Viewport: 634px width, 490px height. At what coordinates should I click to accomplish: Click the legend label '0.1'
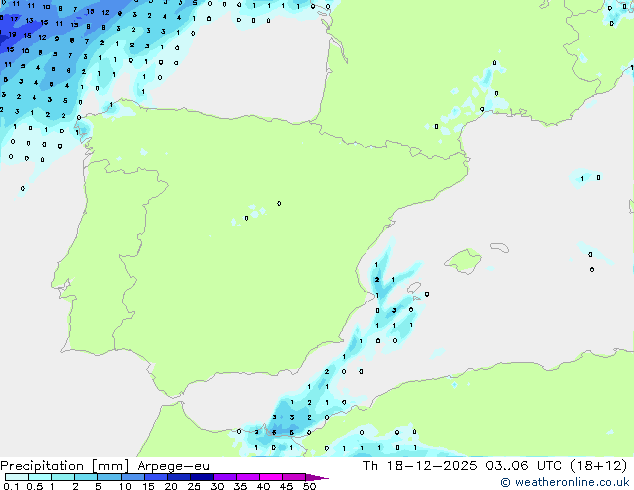pyautogui.click(x=11, y=486)
